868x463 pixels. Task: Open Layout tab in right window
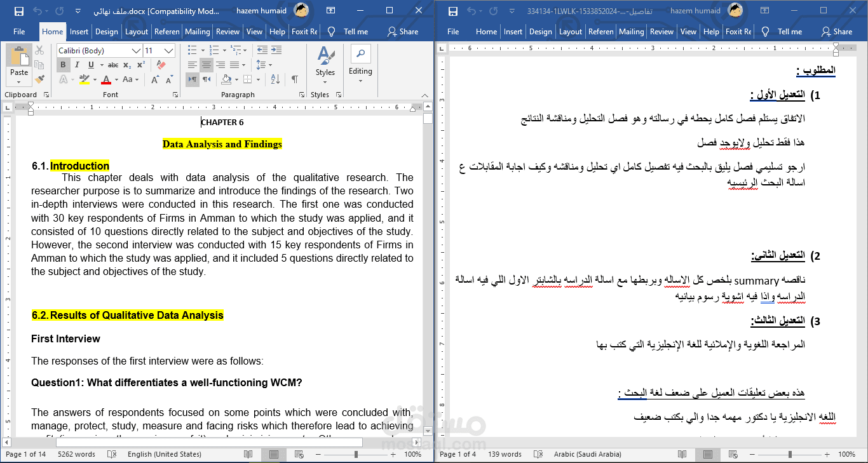click(x=570, y=31)
